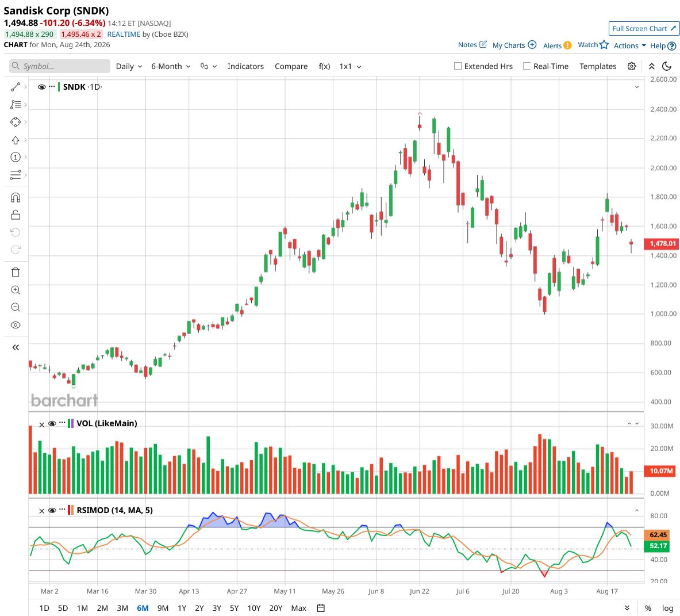Open SNDK series more options dots
This screenshot has width=680, height=616.
tap(52, 86)
